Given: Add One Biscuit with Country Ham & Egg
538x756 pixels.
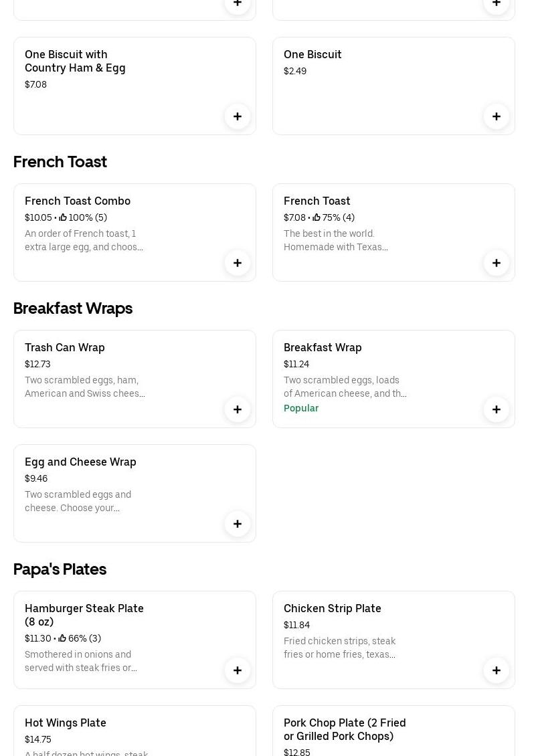Looking at the screenshot, I should [x=238, y=116].
